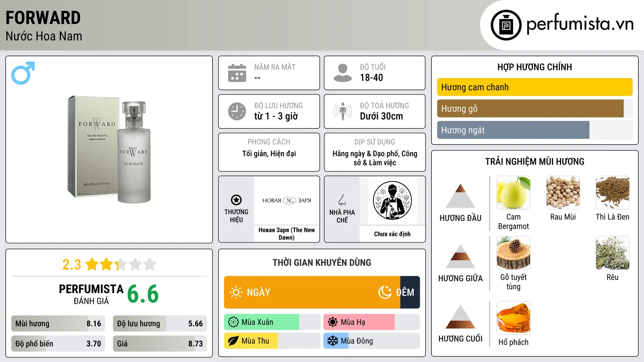Viewport: 644px width, 362px height.
Task: Click the first gold rating star
Action: point(92,264)
